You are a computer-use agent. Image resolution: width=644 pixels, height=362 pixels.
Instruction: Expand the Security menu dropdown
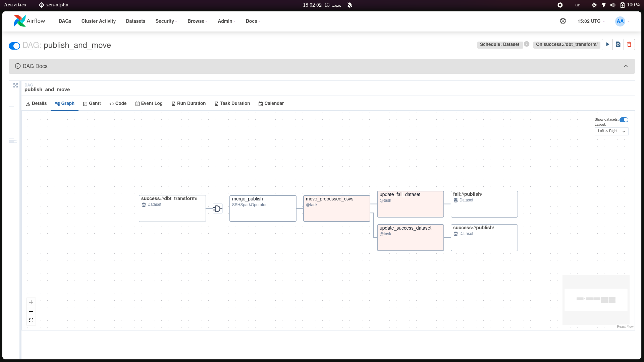[167, 21]
